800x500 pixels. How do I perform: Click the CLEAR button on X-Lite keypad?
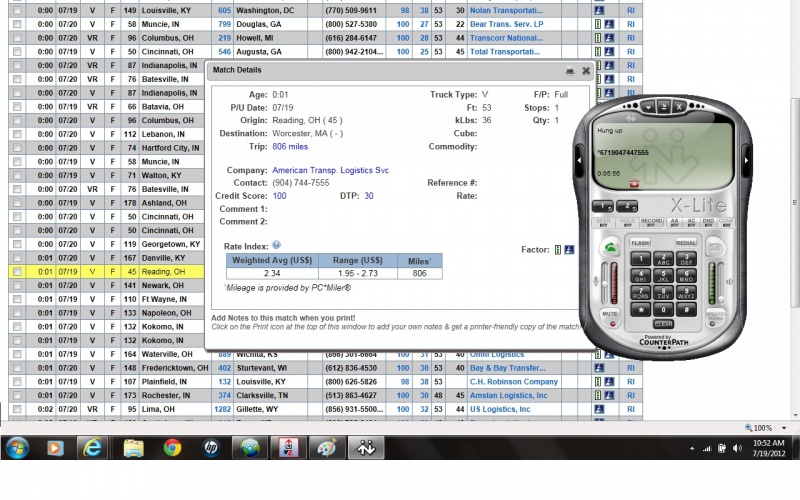tap(663, 324)
